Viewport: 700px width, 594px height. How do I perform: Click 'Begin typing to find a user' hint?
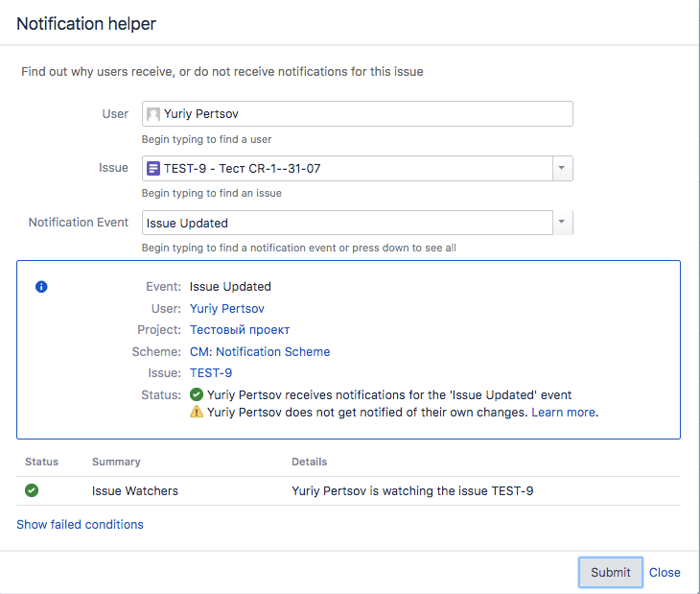pyautogui.click(x=206, y=139)
